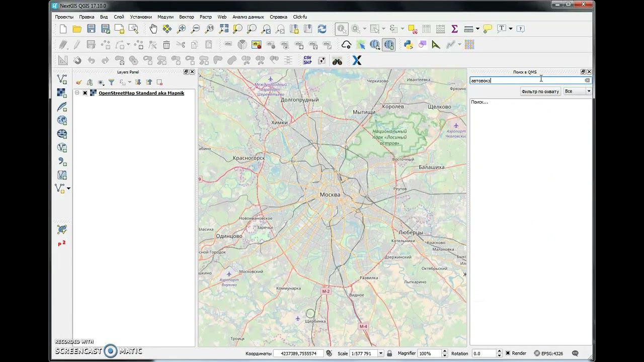Select the OpenStreetMap Standard aka Mapnik layer
Screen dimensions: 644x362
(x=141, y=93)
